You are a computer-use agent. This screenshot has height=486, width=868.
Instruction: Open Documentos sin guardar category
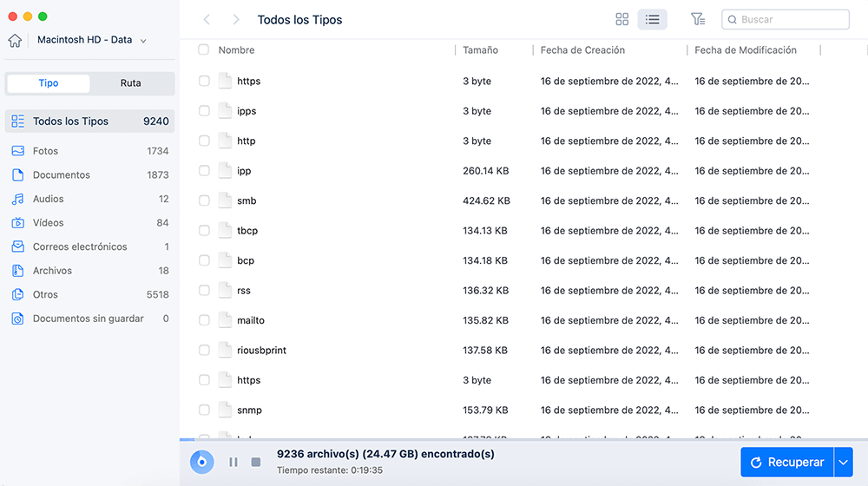[x=89, y=319]
